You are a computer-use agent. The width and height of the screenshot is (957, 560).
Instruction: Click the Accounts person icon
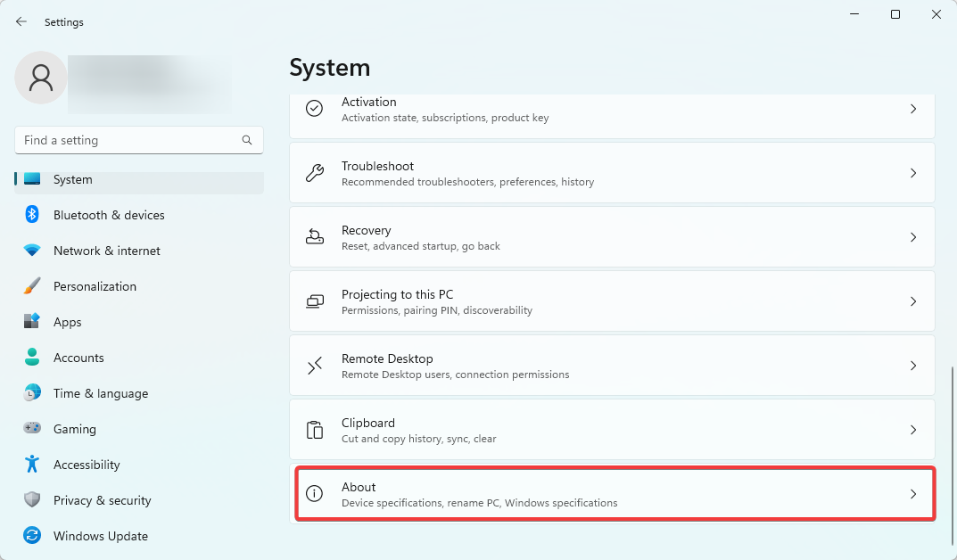pyautogui.click(x=32, y=357)
